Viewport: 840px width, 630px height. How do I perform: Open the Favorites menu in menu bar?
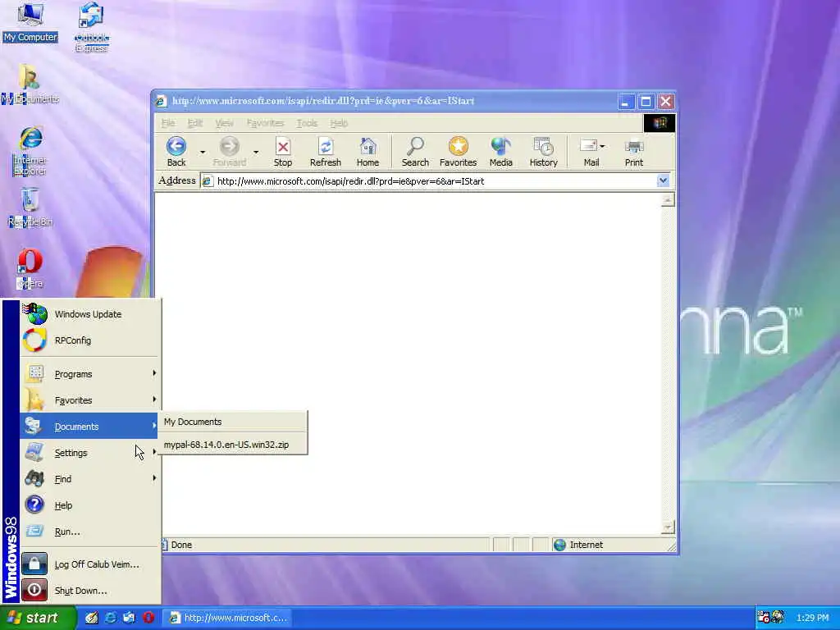point(265,123)
